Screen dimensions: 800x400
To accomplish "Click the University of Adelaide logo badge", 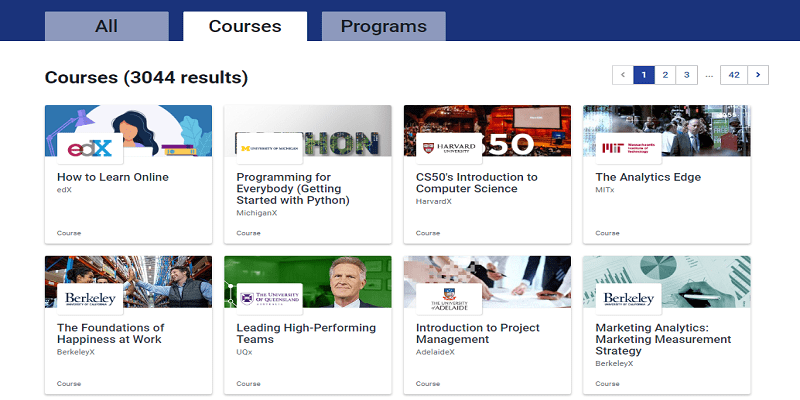I will [449, 299].
